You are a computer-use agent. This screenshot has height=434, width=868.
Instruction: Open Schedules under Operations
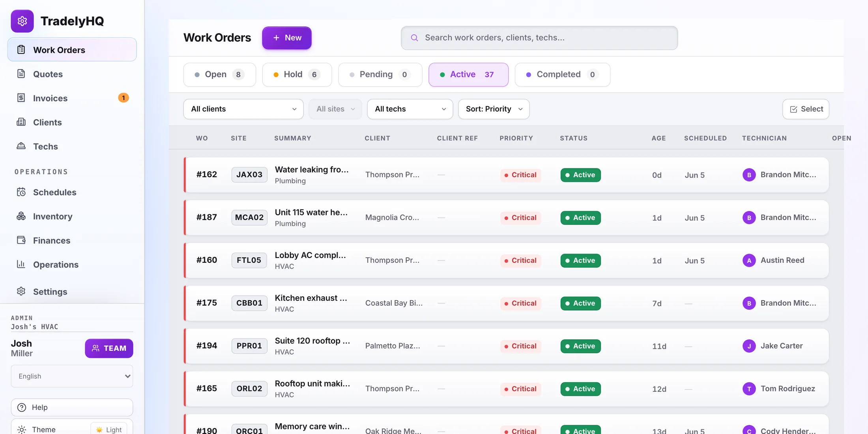[72, 192]
